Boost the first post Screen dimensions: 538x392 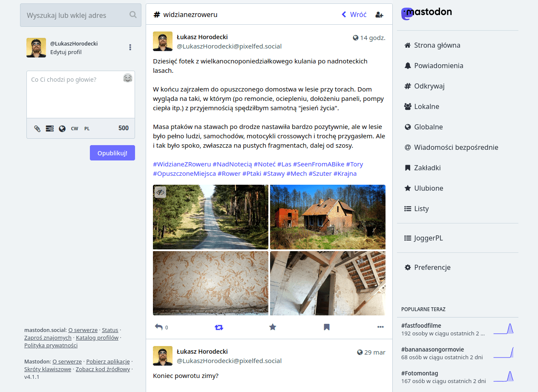pos(219,327)
